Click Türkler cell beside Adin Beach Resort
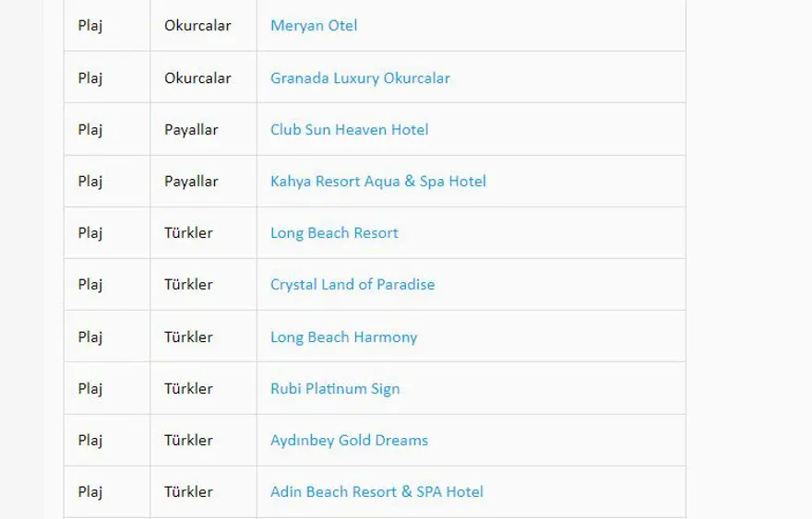Screen dimensions: 812x519 tap(188, 492)
